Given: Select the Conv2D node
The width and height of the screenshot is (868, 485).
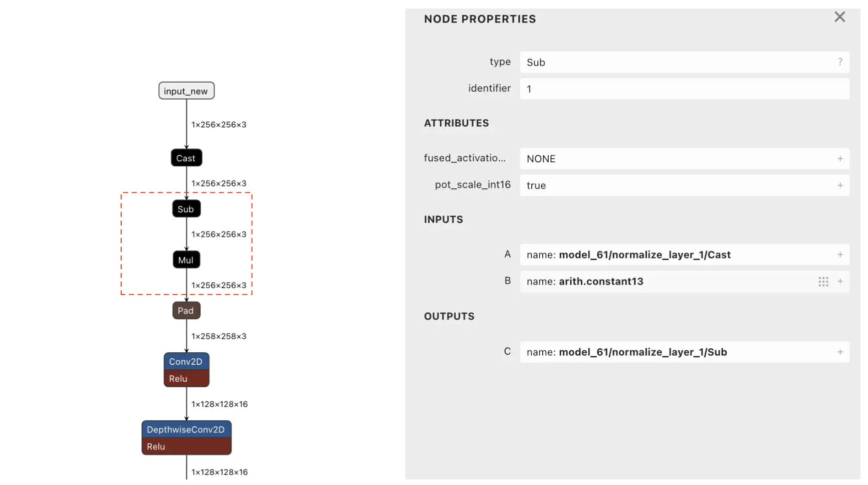Looking at the screenshot, I should 186,362.
